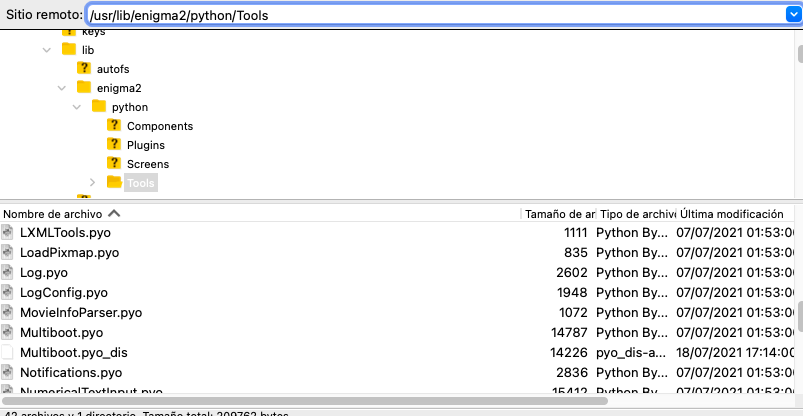
Task: Select the Tools folder in tree
Action: 141,183
